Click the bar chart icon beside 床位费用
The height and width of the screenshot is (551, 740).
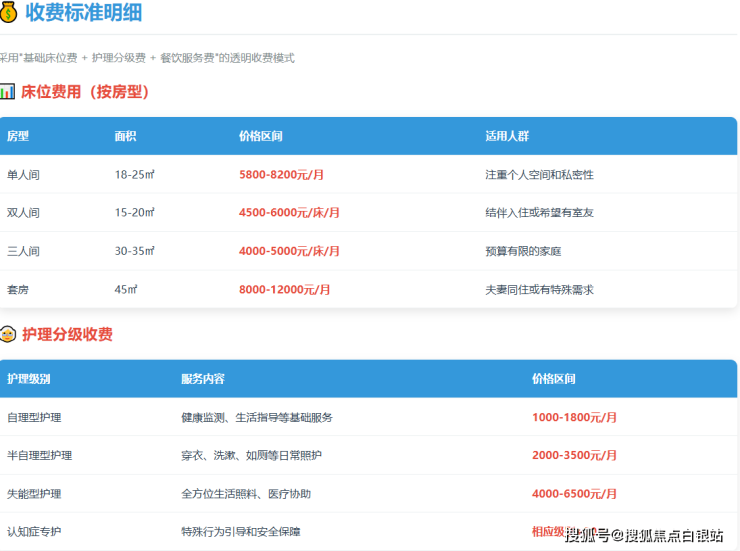7,92
